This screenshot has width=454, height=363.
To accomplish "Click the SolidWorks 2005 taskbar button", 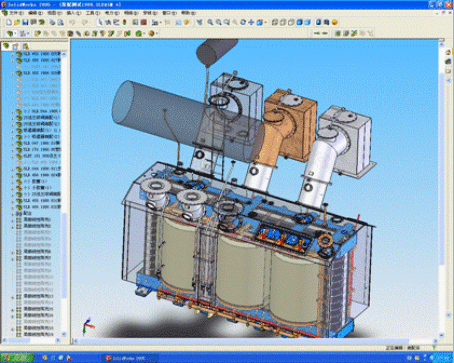I will [128, 358].
